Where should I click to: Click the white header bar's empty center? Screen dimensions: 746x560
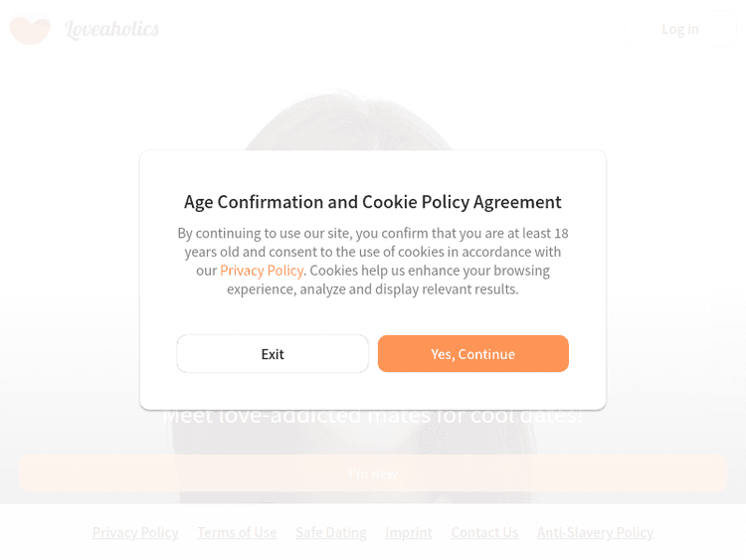coord(398,29)
